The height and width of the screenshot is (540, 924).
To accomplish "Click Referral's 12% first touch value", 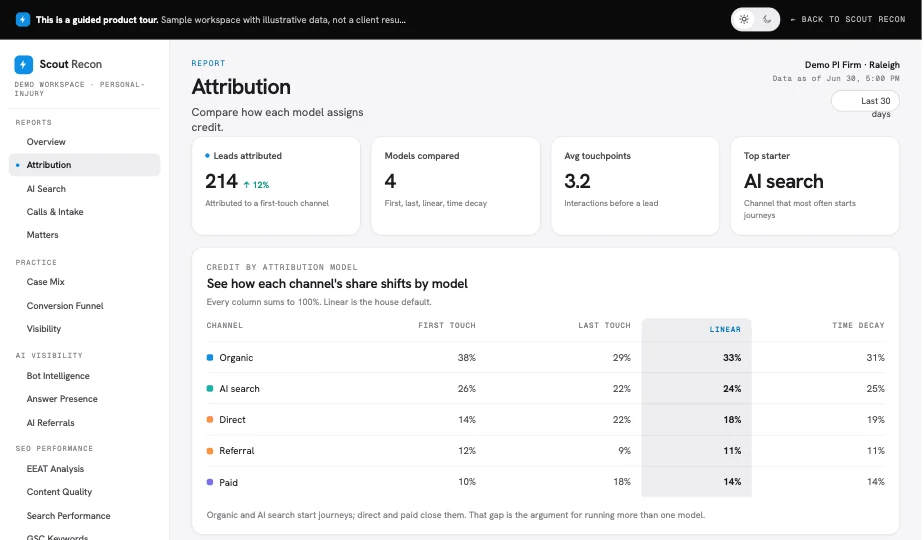I will tap(467, 451).
